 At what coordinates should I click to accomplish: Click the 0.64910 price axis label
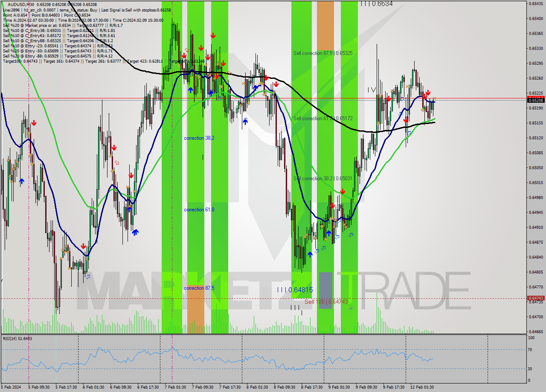536,227
